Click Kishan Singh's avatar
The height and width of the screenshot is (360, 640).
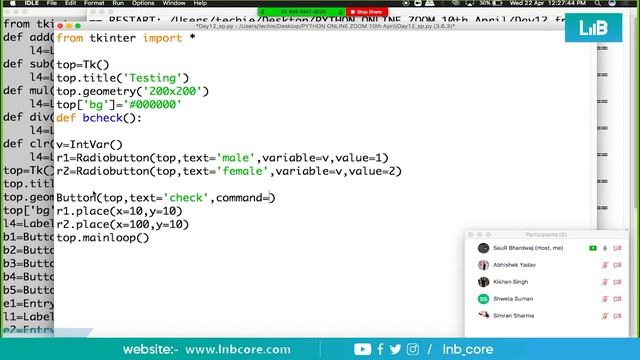point(483,282)
